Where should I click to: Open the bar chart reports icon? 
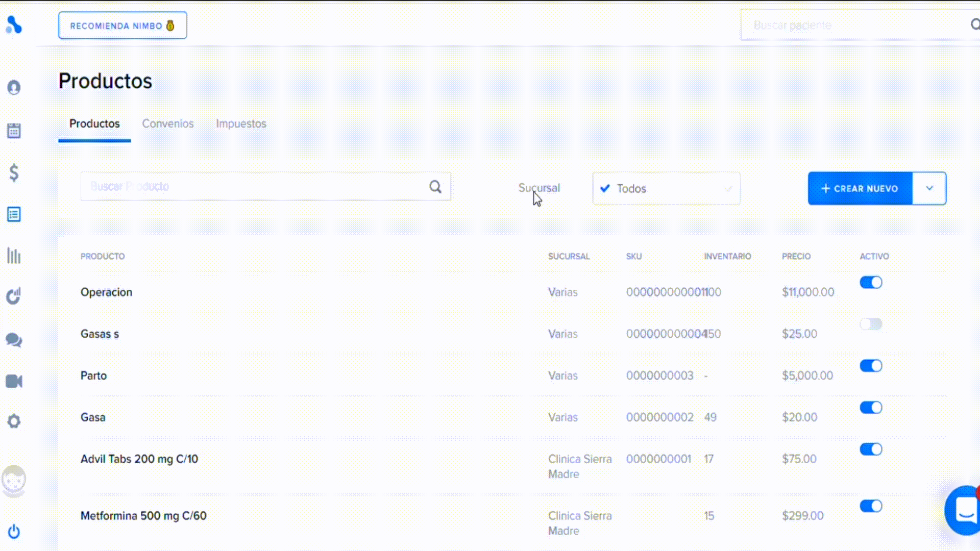tap(14, 256)
